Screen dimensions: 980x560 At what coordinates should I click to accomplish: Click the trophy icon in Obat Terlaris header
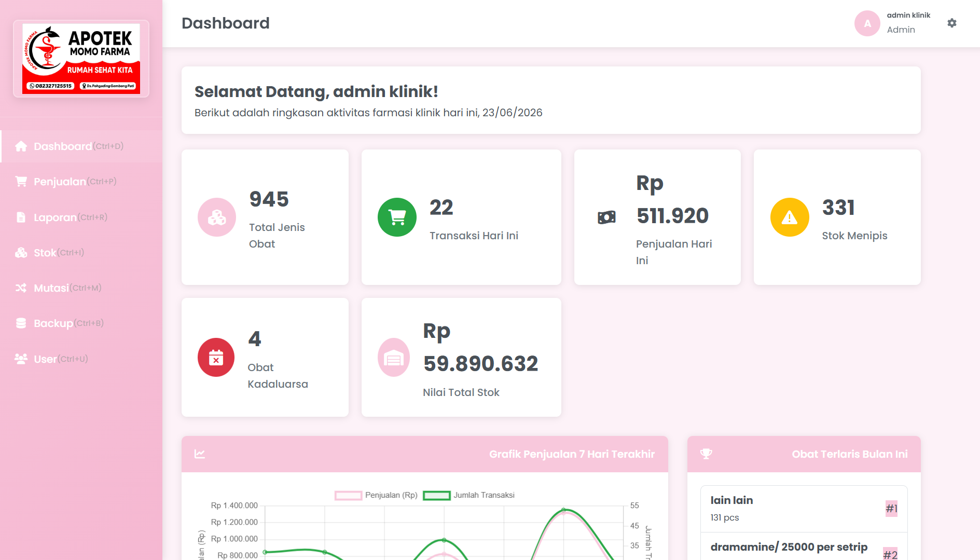706,454
